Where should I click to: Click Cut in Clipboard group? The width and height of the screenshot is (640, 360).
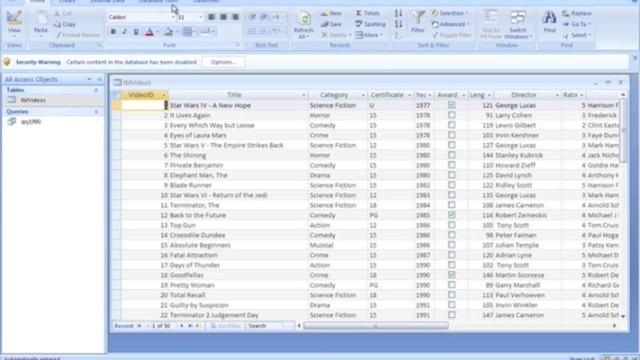coord(62,13)
